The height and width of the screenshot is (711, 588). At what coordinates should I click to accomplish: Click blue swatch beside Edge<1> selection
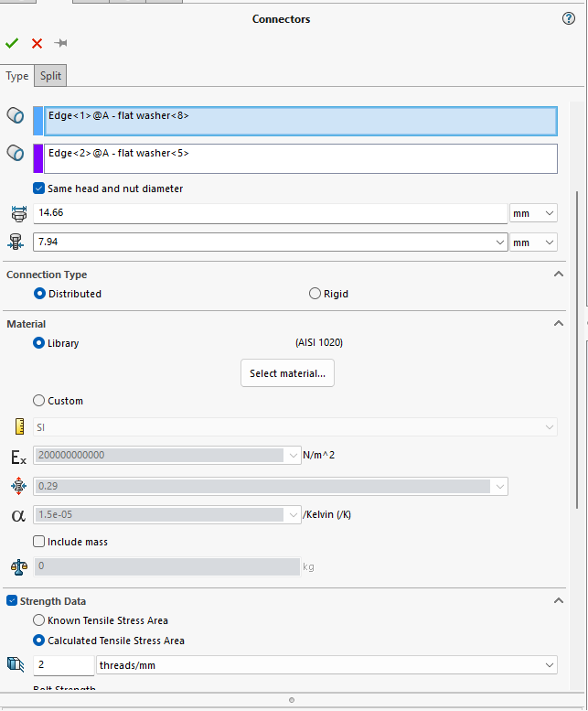click(x=38, y=121)
